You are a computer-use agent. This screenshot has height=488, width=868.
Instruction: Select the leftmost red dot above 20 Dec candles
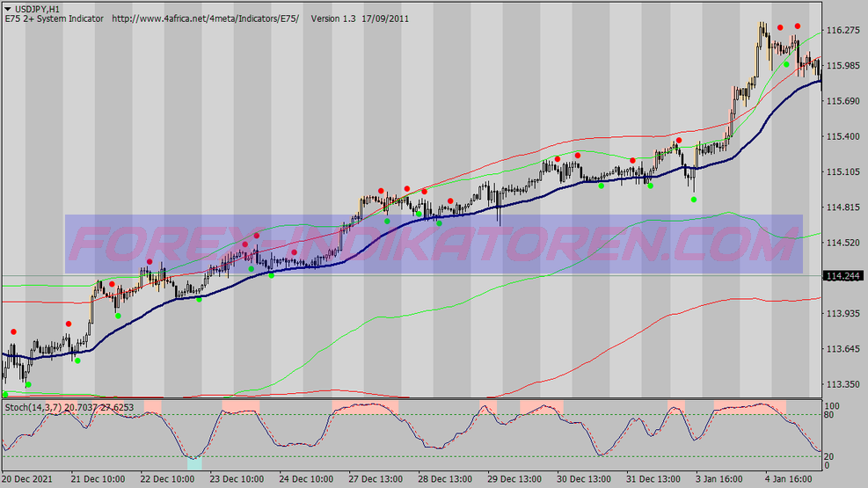(x=14, y=332)
